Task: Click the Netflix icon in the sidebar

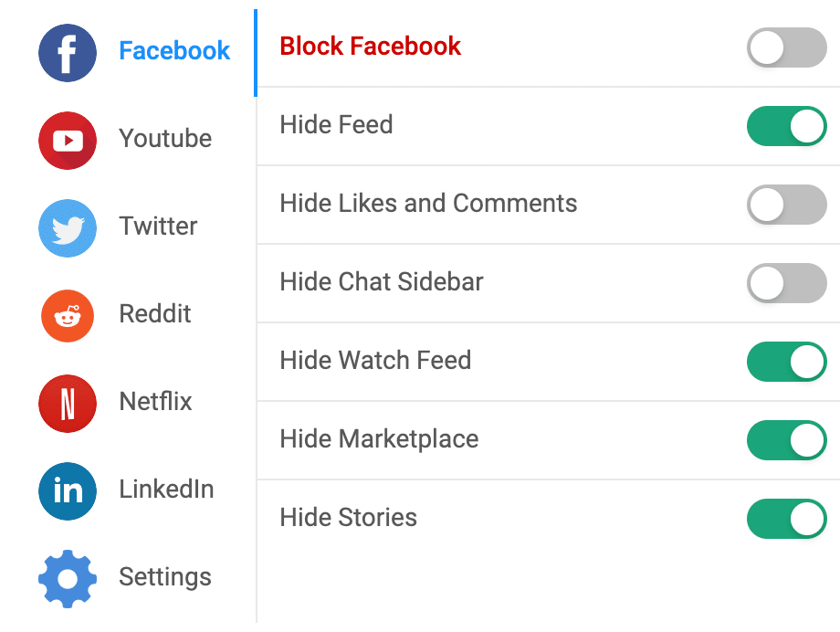Action: pos(67,403)
